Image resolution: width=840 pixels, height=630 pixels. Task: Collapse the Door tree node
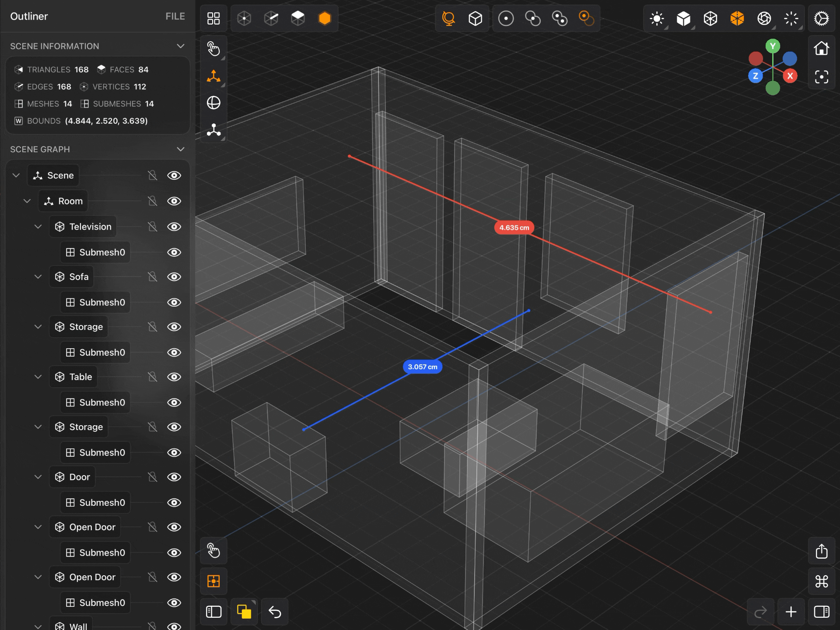(x=38, y=477)
